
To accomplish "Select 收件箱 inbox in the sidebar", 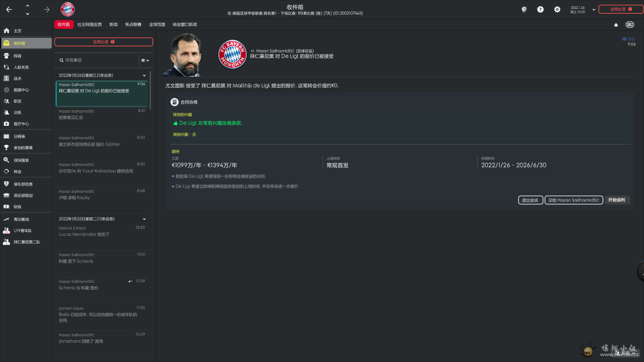I will (26, 43).
